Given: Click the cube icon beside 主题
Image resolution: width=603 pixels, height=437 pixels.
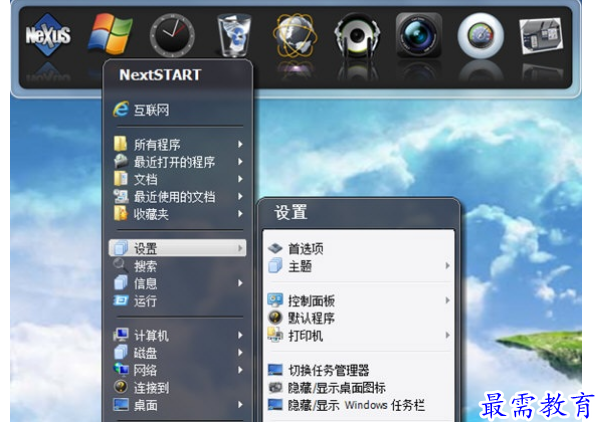Looking at the screenshot, I should click(275, 265).
